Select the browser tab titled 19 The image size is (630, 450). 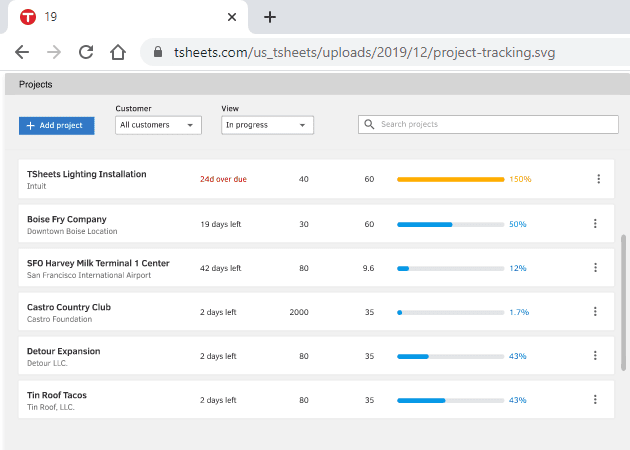(128, 17)
